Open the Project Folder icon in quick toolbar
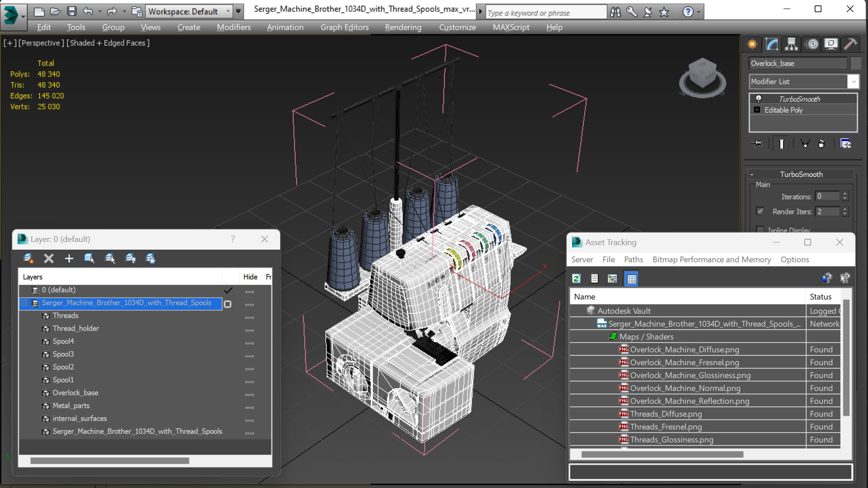Viewport: 868px width, 488px height. (x=136, y=11)
